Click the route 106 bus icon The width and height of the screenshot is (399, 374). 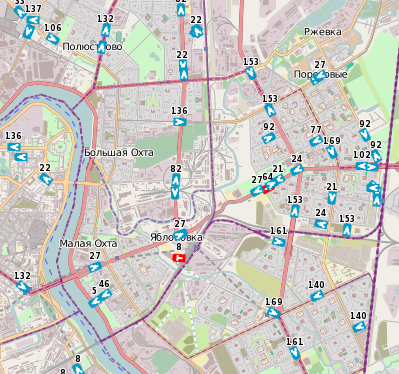(53, 38)
